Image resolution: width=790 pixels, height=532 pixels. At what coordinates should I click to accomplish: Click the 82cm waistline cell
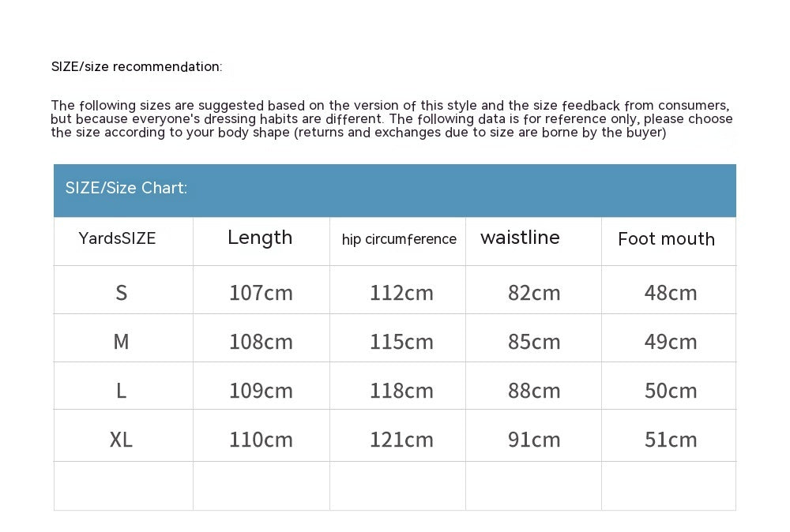click(534, 293)
